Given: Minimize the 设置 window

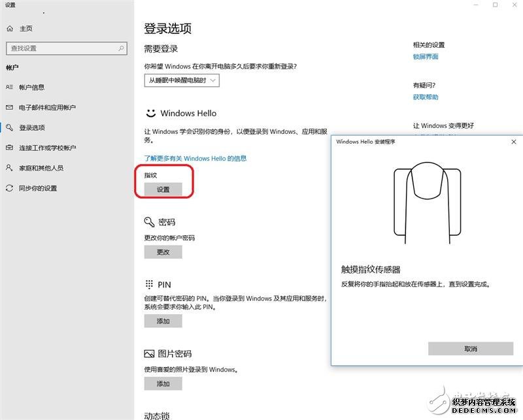Looking at the screenshot, I should pos(476,5).
